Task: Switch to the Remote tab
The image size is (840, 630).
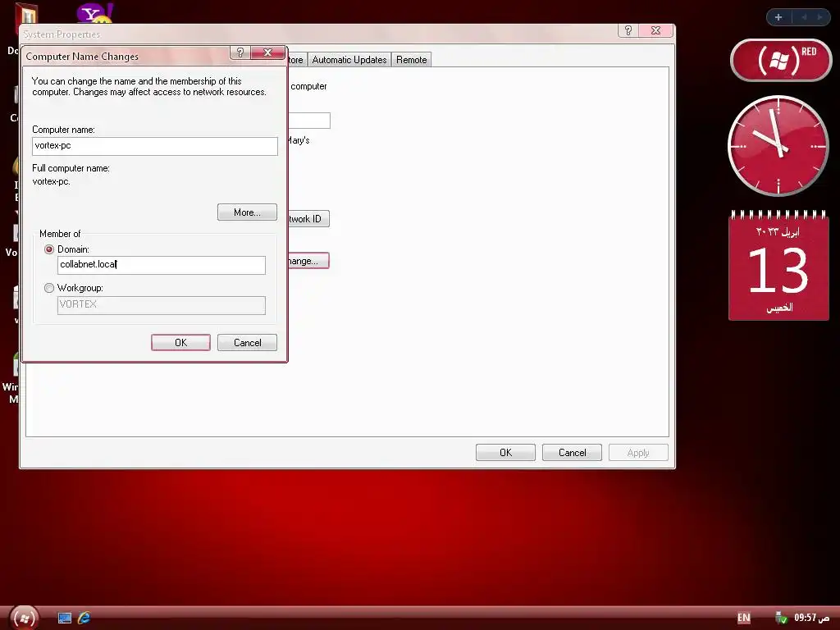Action: coord(412,60)
